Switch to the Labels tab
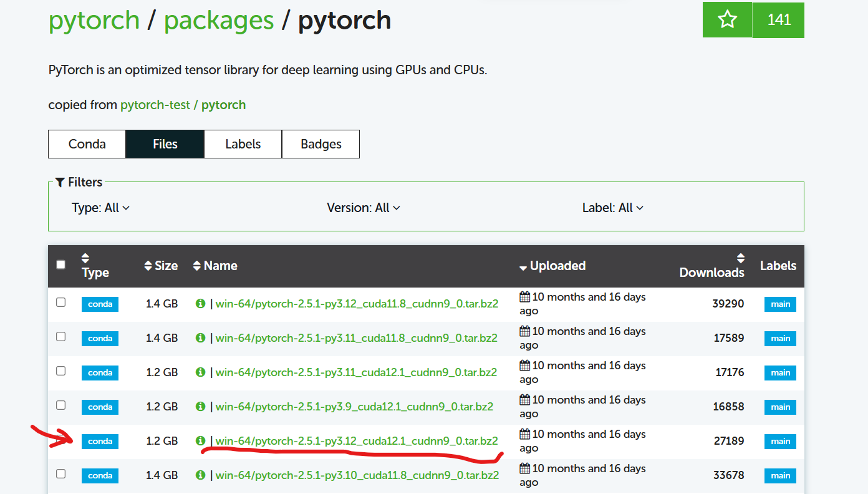This screenshot has height=494, width=868. (x=243, y=143)
